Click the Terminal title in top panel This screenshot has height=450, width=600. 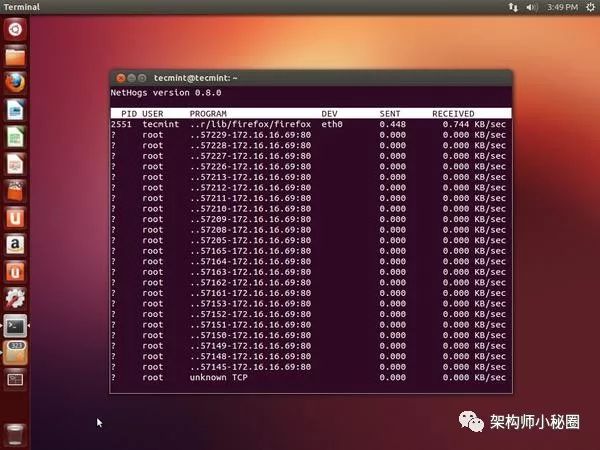[22, 7]
